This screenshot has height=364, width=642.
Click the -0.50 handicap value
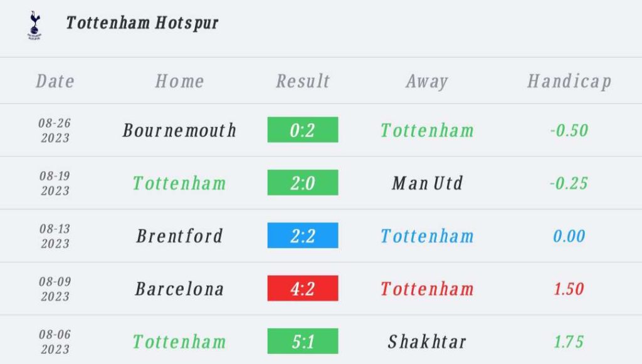pos(569,130)
